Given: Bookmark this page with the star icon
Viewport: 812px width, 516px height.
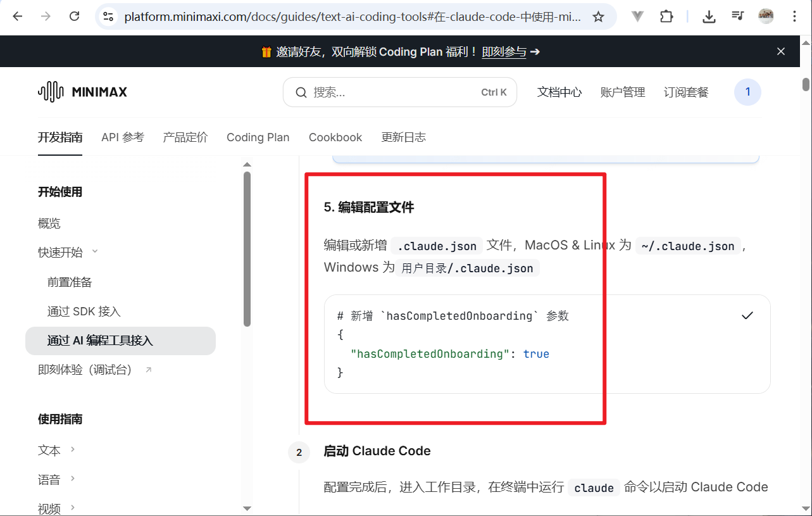Looking at the screenshot, I should [598, 17].
